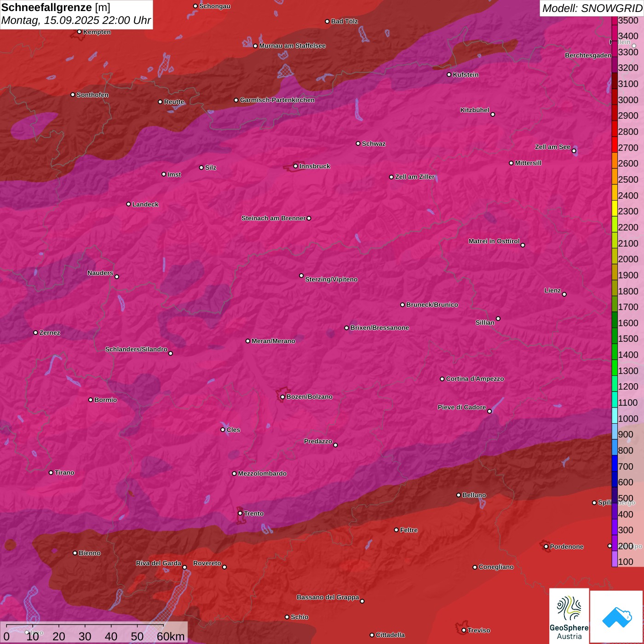Screen dimensions: 644x644
Task: Click the GeoSphere Austria logo
Action: coord(569,615)
